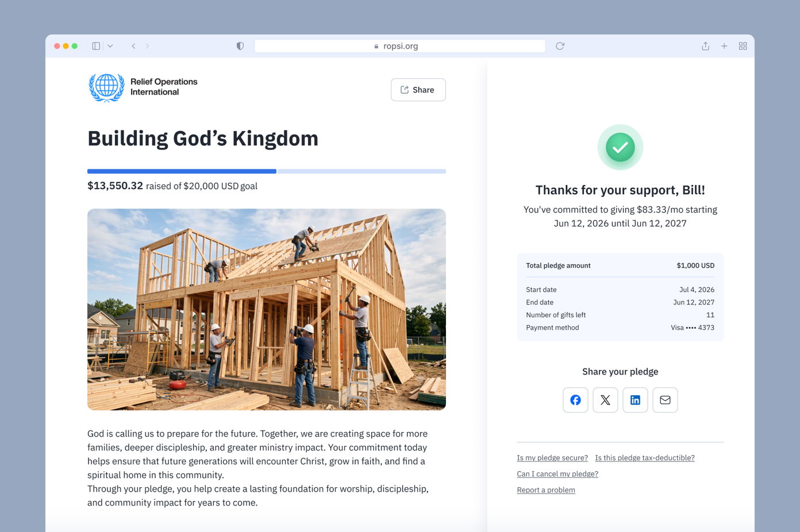Share pledge on LinkedIn
This screenshot has height=532, width=800.
tap(635, 400)
